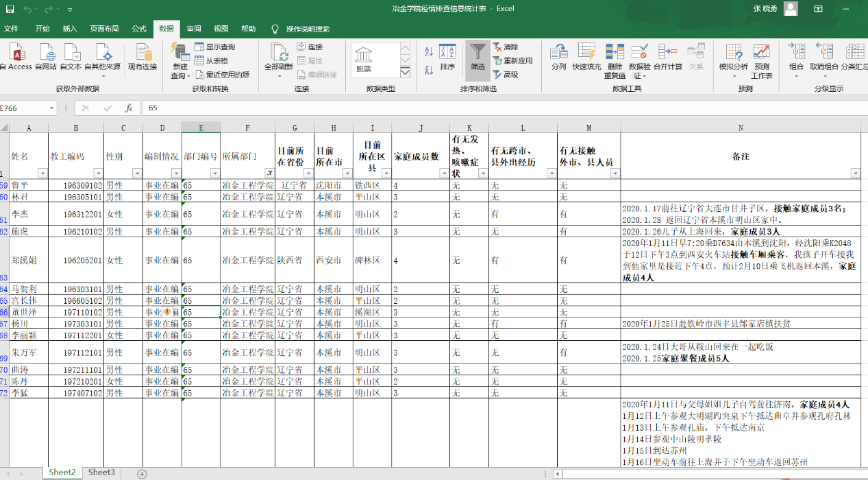Open 最近使用的源 recent sources

pos(222,74)
